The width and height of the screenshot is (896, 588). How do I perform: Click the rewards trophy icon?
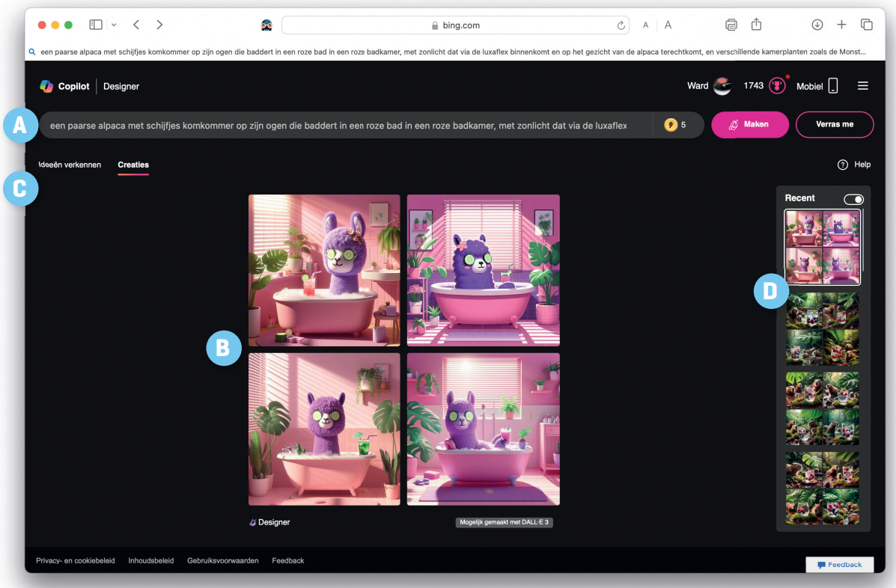pos(778,85)
